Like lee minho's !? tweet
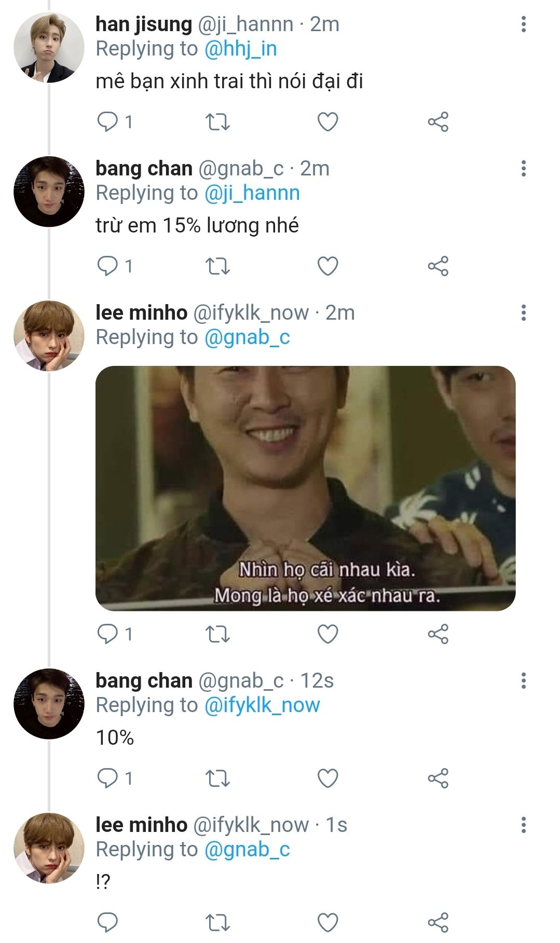The height and width of the screenshot is (943, 560). pyautogui.click(x=327, y=923)
